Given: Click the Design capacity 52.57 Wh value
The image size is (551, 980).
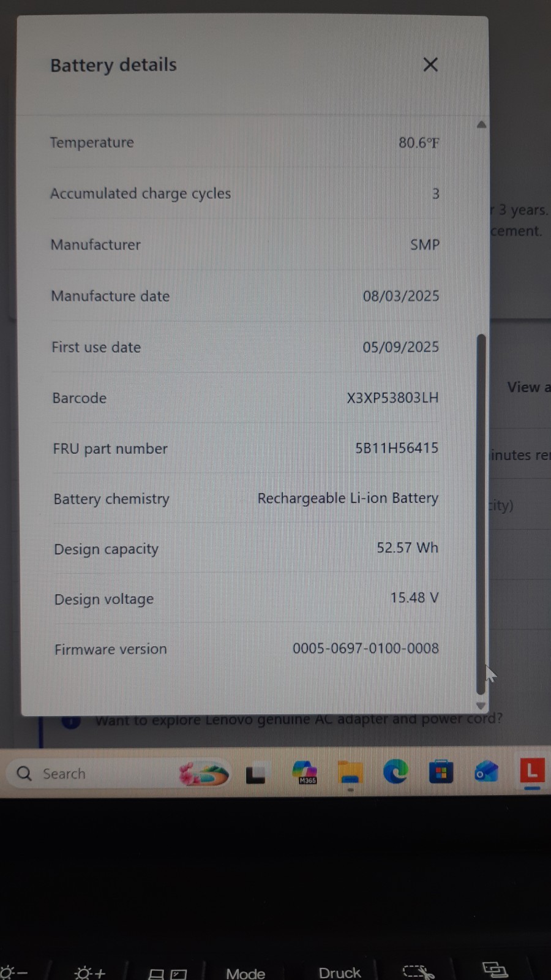Looking at the screenshot, I should pyautogui.click(x=407, y=548).
